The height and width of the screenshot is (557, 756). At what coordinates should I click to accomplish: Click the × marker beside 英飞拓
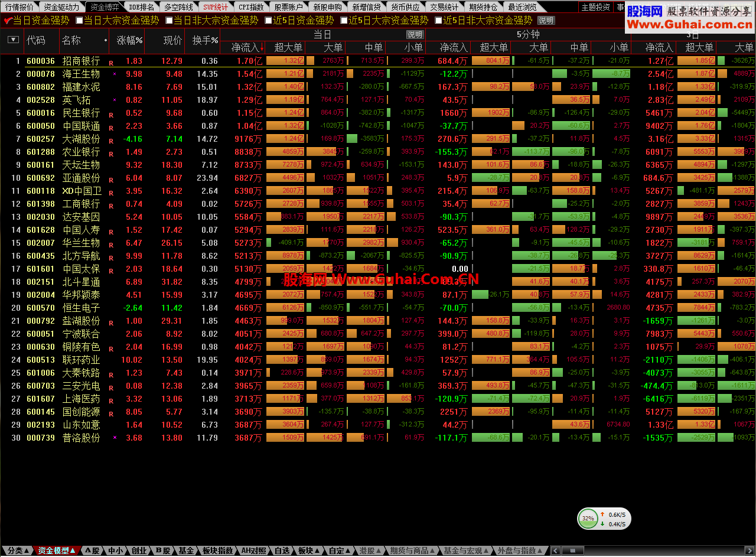(x=115, y=100)
